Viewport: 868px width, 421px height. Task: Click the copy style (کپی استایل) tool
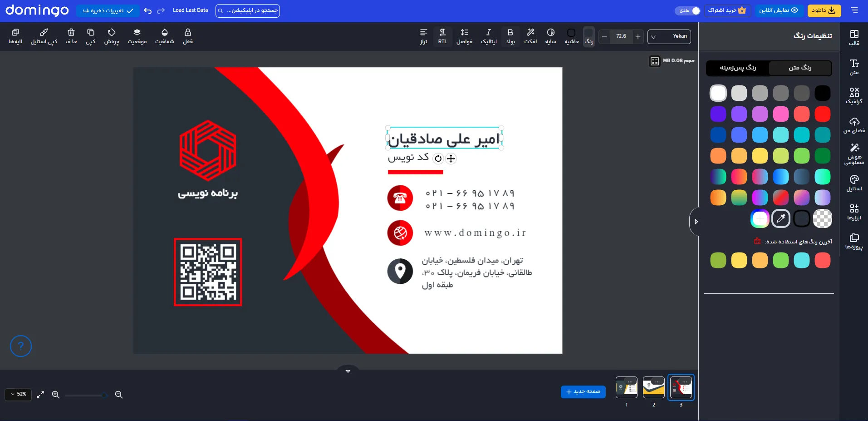pos(44,36)
